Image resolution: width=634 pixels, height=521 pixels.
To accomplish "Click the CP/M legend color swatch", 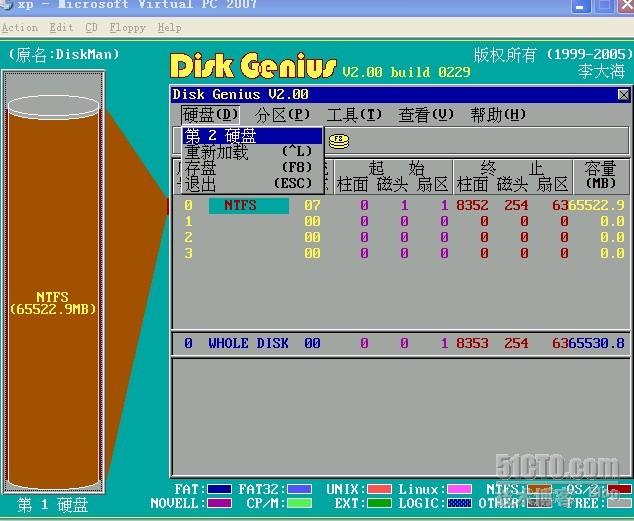I will click(x=300, y=503).
